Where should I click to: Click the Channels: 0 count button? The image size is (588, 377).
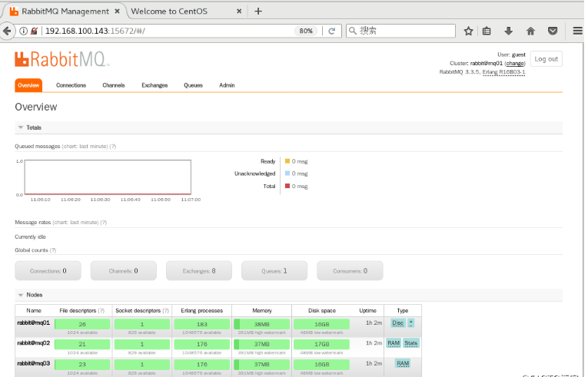(124, 270)
